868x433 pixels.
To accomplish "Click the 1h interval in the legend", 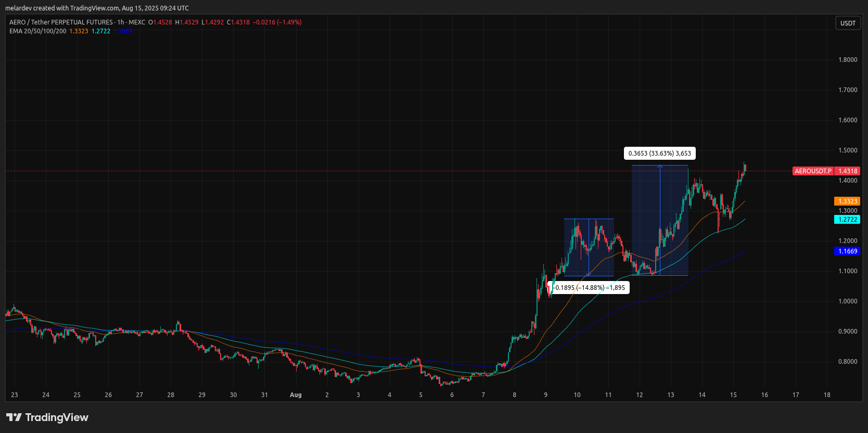I will coord(121,22).
